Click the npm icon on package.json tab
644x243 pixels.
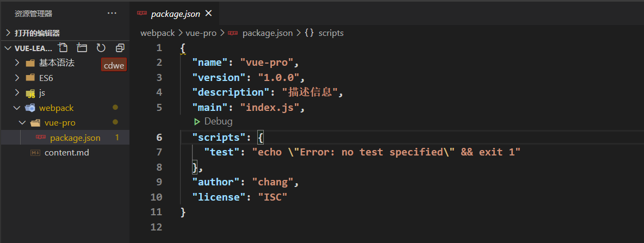pyautogui.click(x=142, y=13)
